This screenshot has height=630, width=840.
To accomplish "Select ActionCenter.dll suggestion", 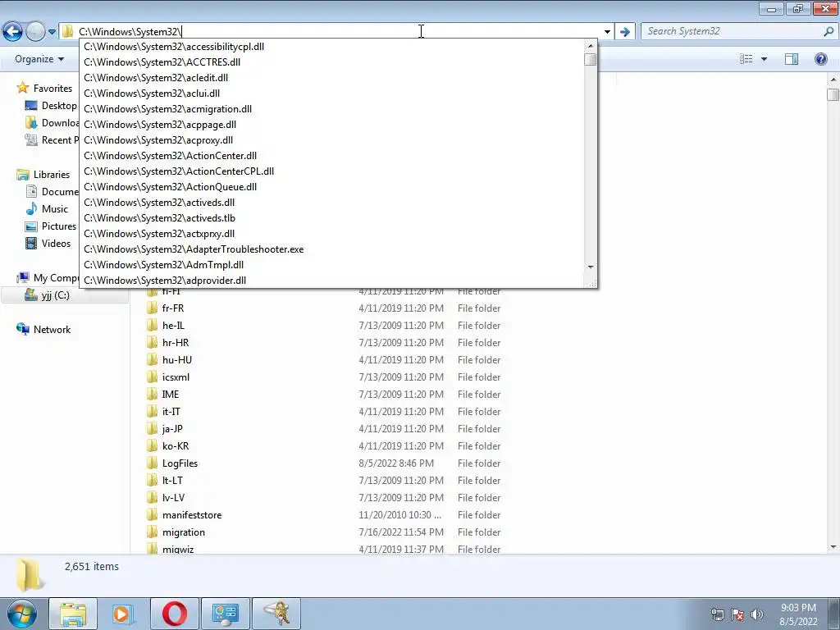I will click(332, 155).
